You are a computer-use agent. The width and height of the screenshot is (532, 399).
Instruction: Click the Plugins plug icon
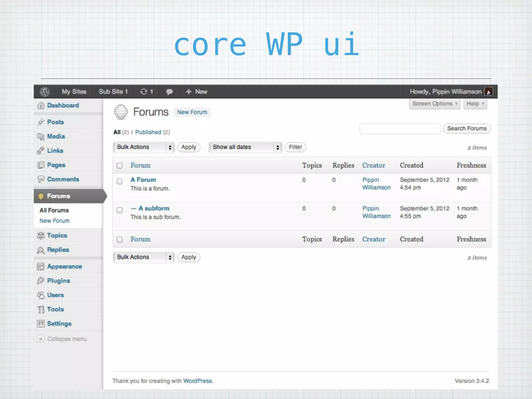coord(41,281)
